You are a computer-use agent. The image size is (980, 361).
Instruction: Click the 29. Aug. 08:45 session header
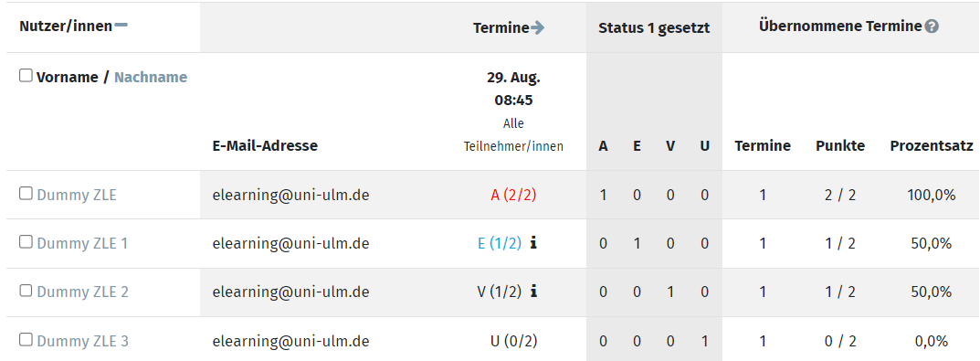[x=514, y=89]
